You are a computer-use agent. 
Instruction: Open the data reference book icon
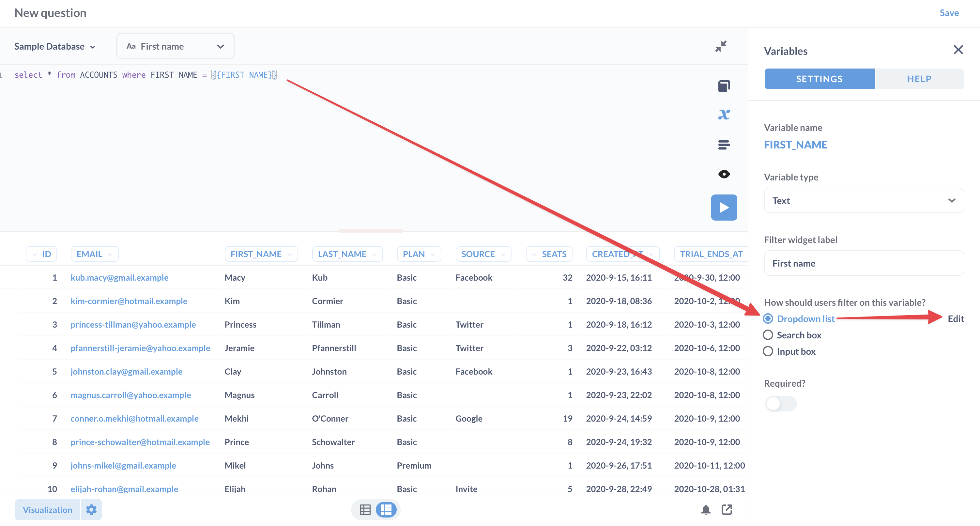pos(724,86)
